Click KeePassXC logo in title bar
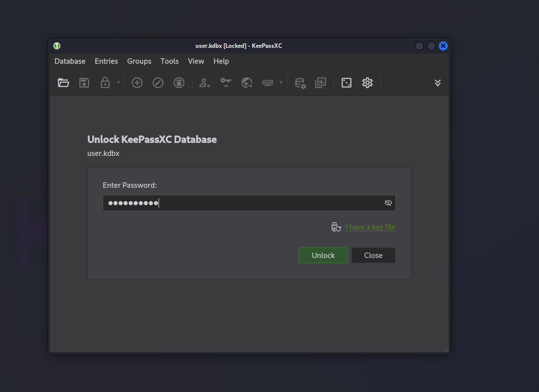Screen dimensions: 539x392 point(57,46)
